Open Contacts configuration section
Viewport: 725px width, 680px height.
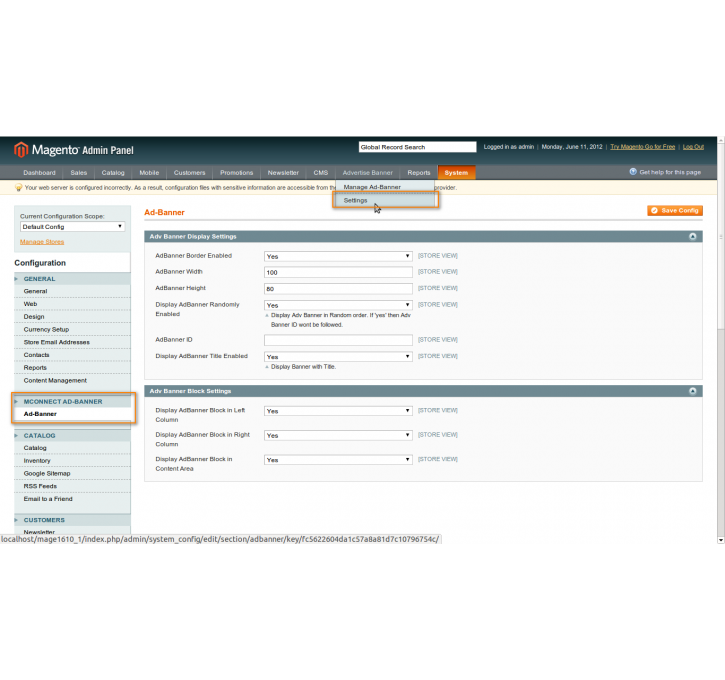(x=36, y=355)
